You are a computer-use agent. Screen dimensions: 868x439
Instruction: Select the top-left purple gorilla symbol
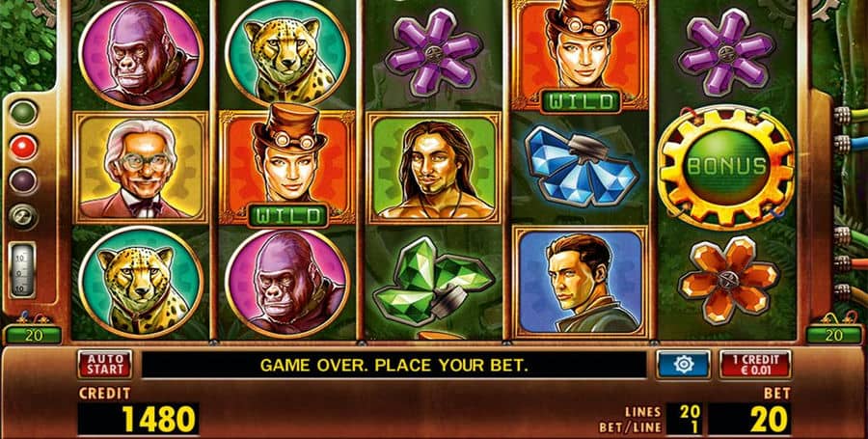(x=141, y=54)
